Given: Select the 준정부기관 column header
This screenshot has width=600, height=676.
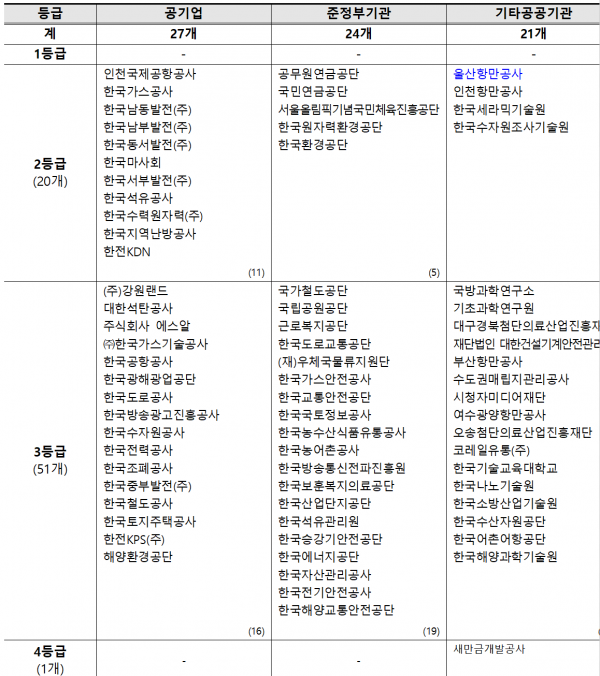Looking at the screenshot, I should pos(359,13).
